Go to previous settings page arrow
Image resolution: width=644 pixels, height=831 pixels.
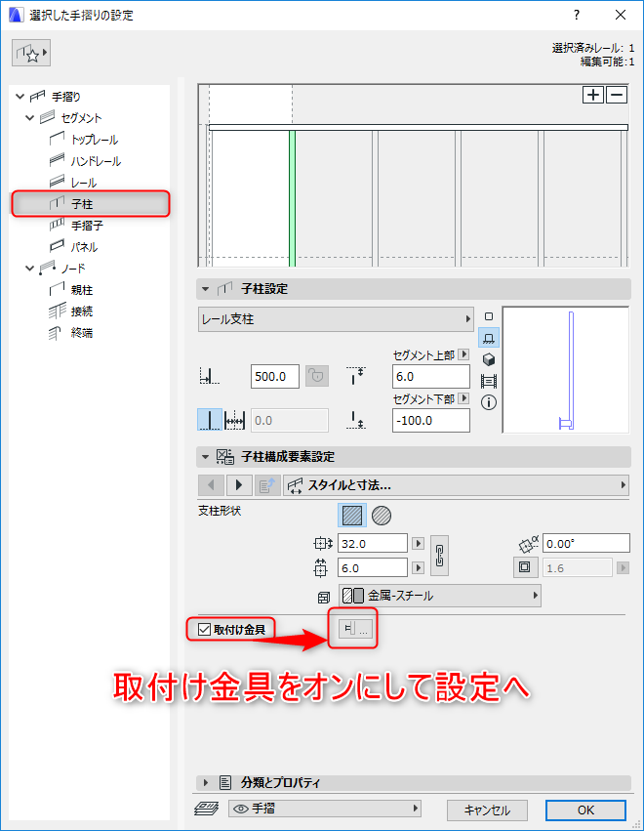(x=212, y=485)
